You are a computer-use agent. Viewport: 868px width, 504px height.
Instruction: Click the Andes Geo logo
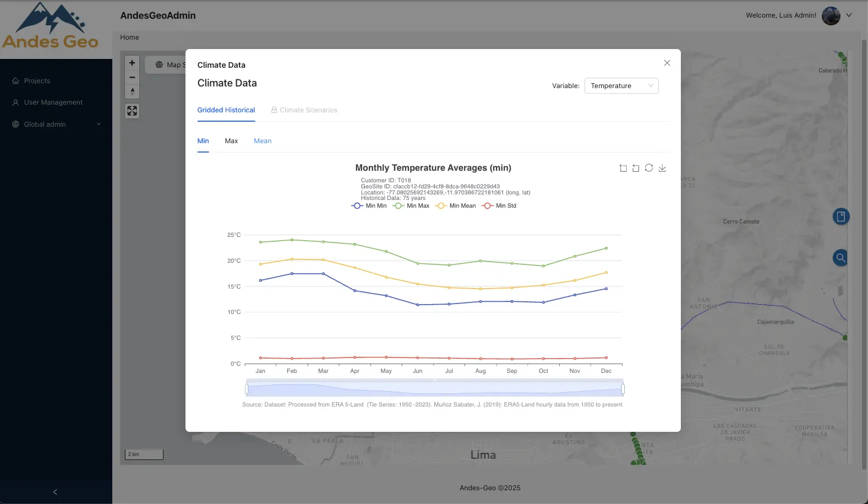click(x=51, y=26)
